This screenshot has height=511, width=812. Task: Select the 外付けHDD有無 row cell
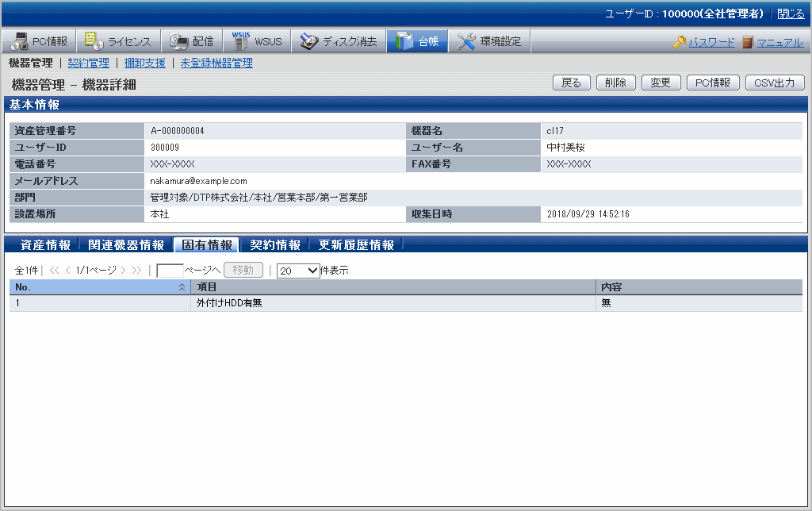[x=393, y=303]
